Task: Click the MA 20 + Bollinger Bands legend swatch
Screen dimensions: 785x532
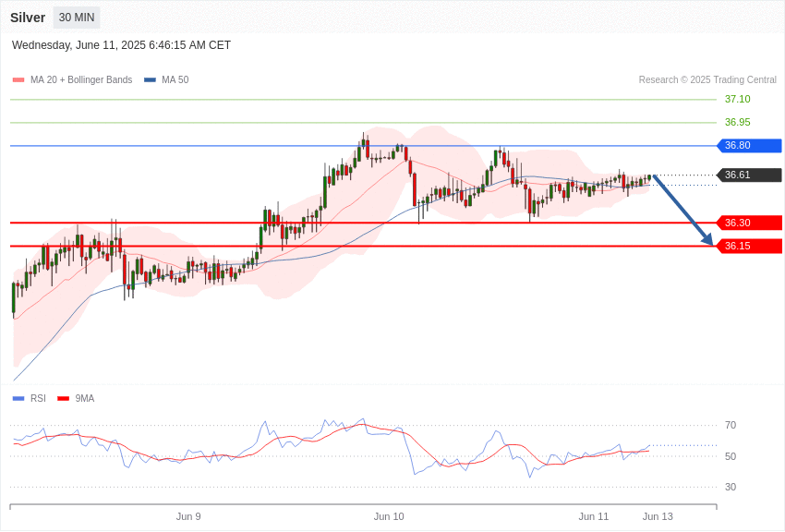Action: pos(18,79)
